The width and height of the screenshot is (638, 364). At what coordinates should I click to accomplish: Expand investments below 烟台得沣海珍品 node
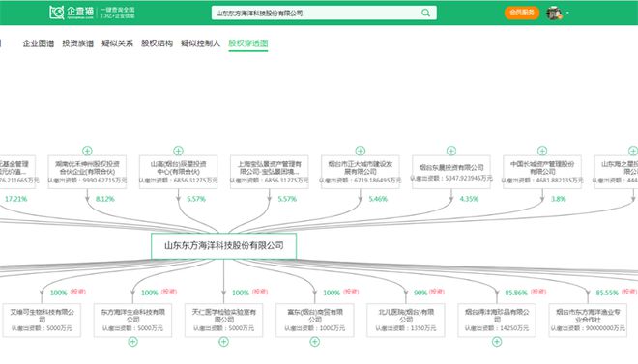(x=497, y=342)
